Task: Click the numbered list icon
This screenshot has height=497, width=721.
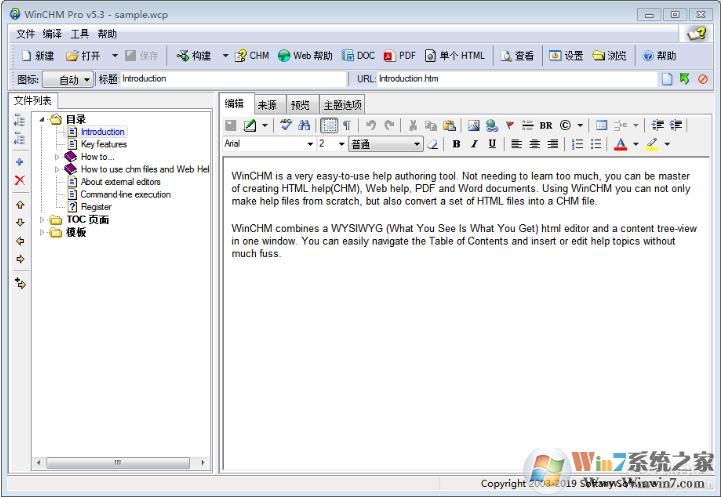Action: pyautogui.click(x=577, y=144)
